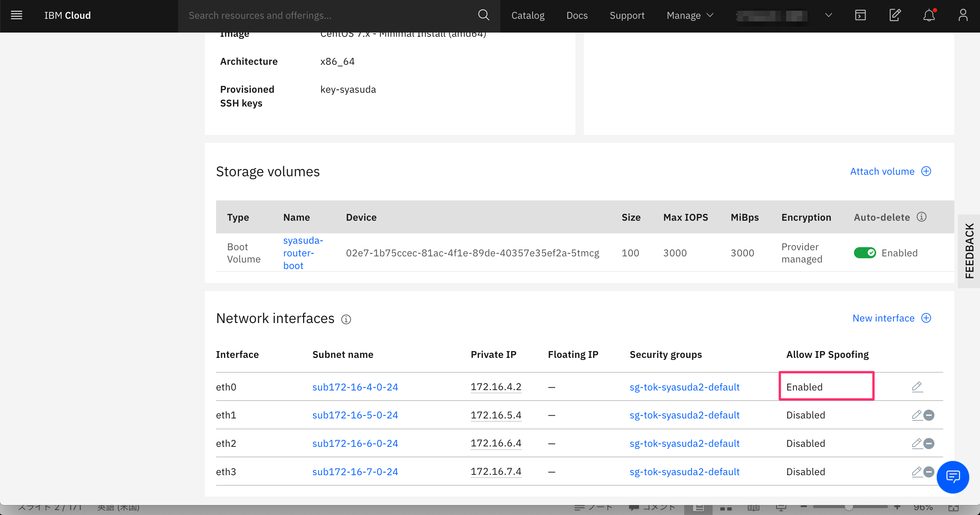Image resolution: width=980 pixels, height=515 pixels.
Task: Remove the eth1 interface
Action: 929,415
